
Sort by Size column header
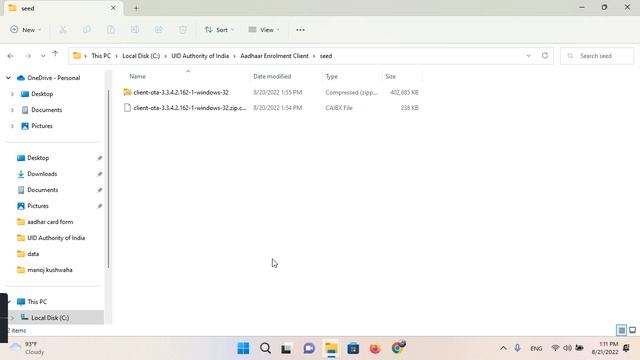(x=391, y=76)
